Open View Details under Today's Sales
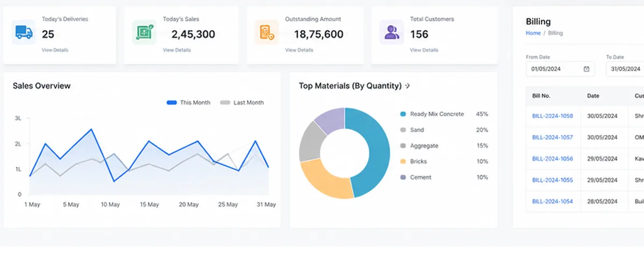The image size is (644, 268). (177, 50)
